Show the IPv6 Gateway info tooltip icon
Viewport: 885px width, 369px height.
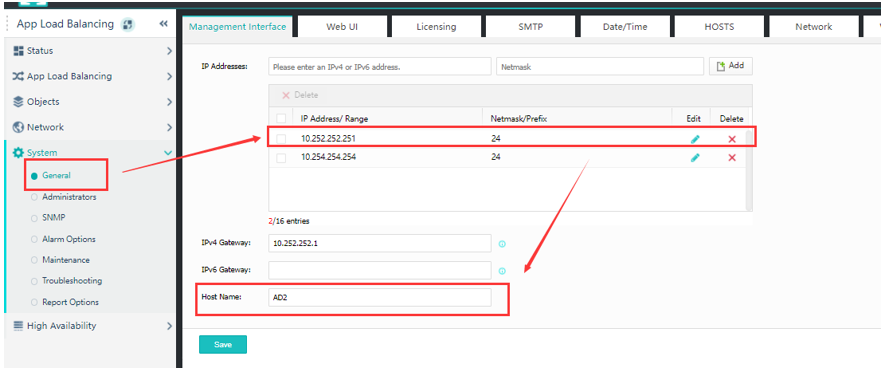click(x=502, y=271)
